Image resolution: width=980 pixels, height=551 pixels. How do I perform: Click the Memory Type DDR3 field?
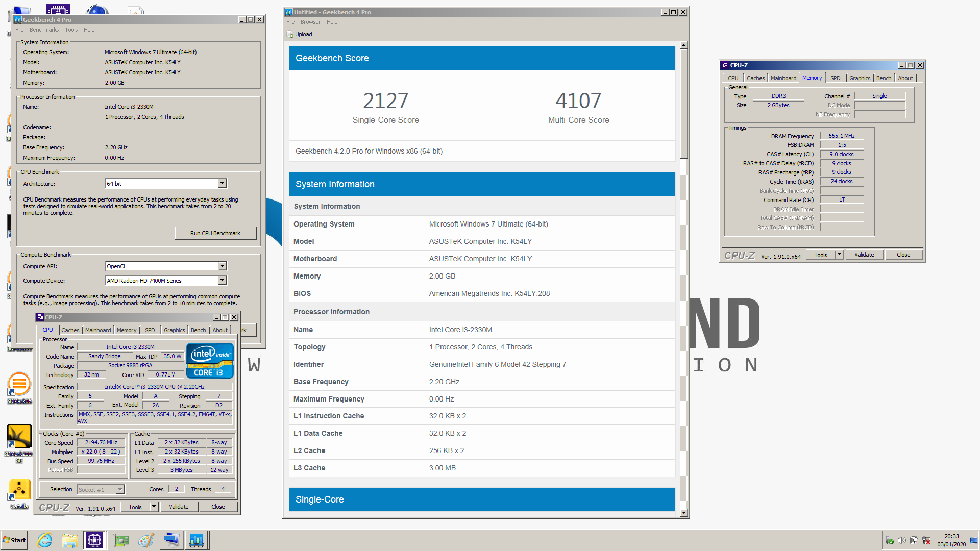click(778, 96)
